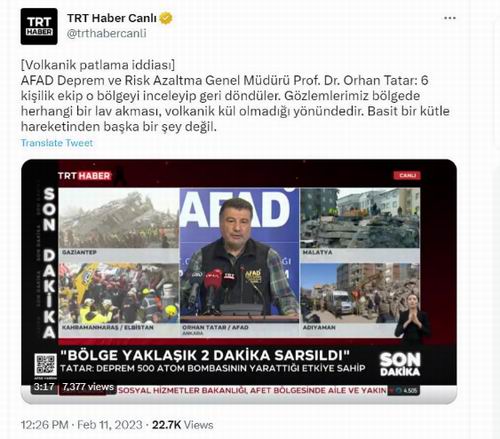Click the QR code in the video
This screenshot has width=500, height=439.
tap(46, 365)
